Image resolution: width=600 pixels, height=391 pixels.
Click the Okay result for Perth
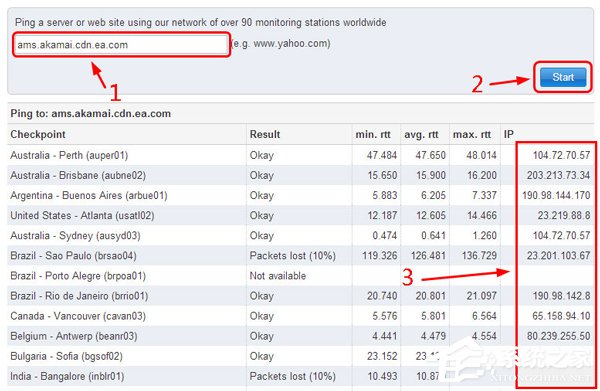coord(262,155)
